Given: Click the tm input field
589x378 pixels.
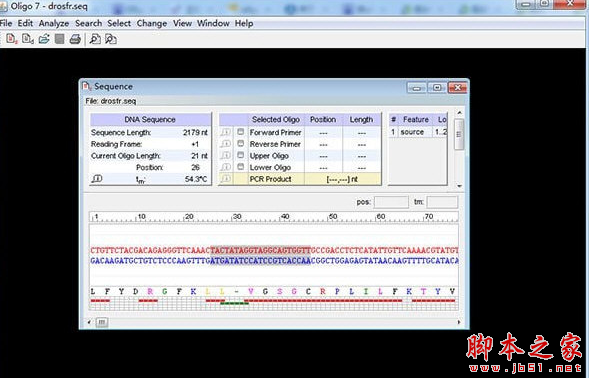Looking at the screenshot, I should 442,202.
